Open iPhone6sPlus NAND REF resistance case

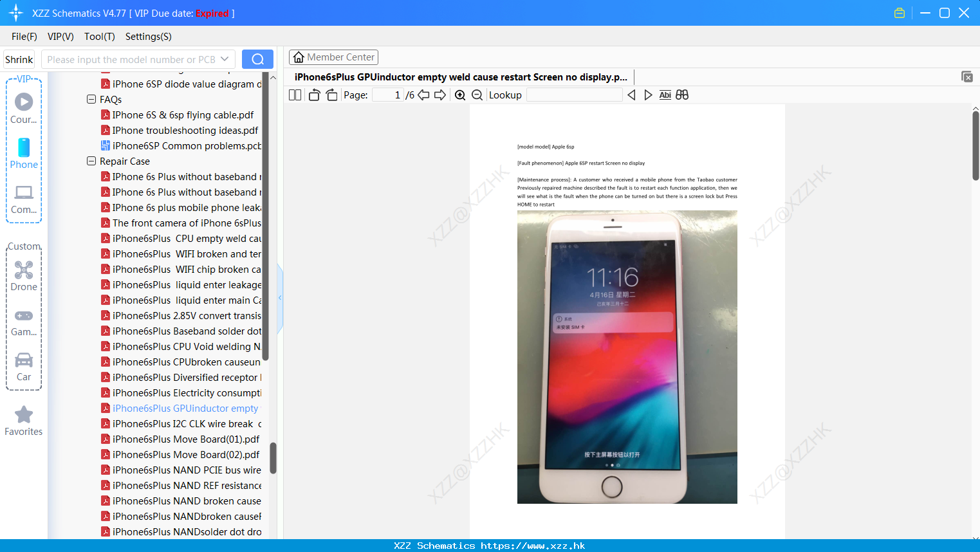pyautogui.click(x=181, y=486)
